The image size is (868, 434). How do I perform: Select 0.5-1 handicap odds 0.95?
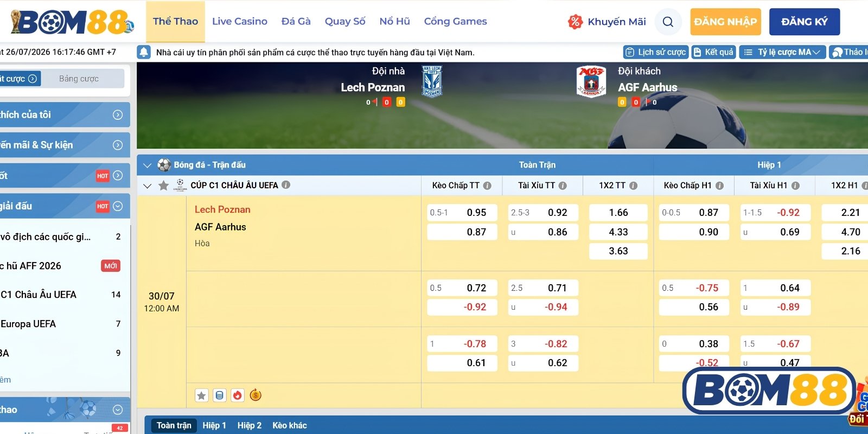point(462,213)
